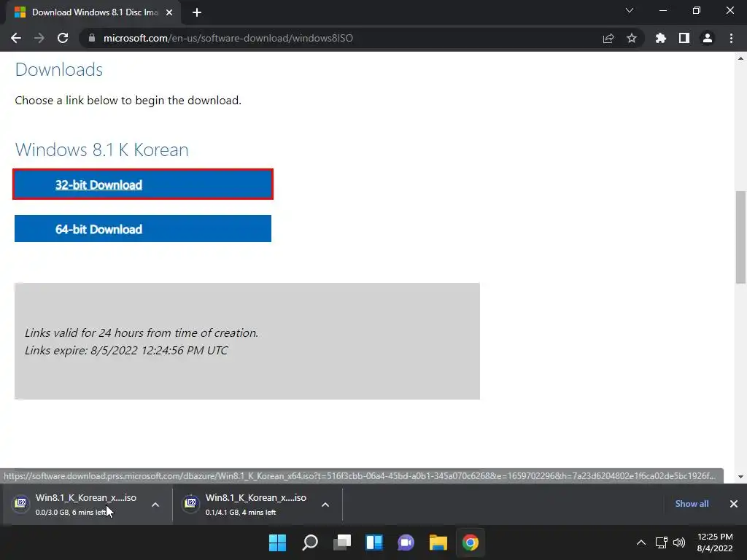Open the 4.1 GB ISO download item
This screenshot has width=747, height=560.
point(256,505)
